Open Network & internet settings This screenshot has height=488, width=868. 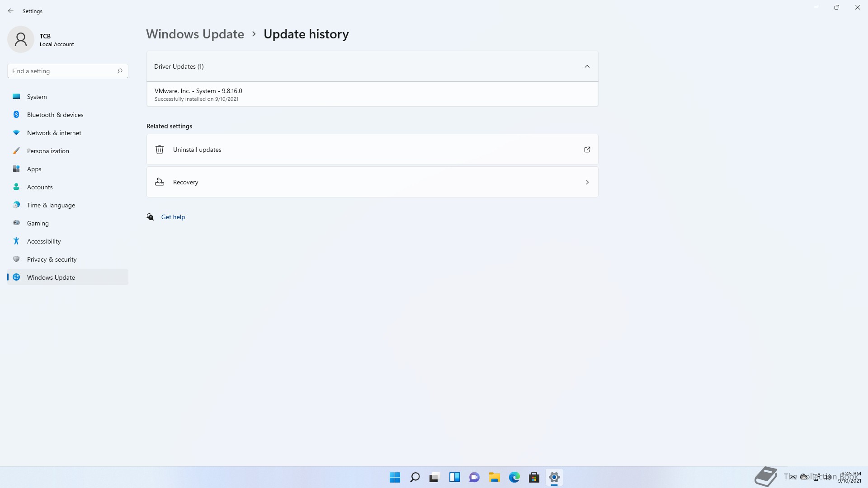click(68, 133)
